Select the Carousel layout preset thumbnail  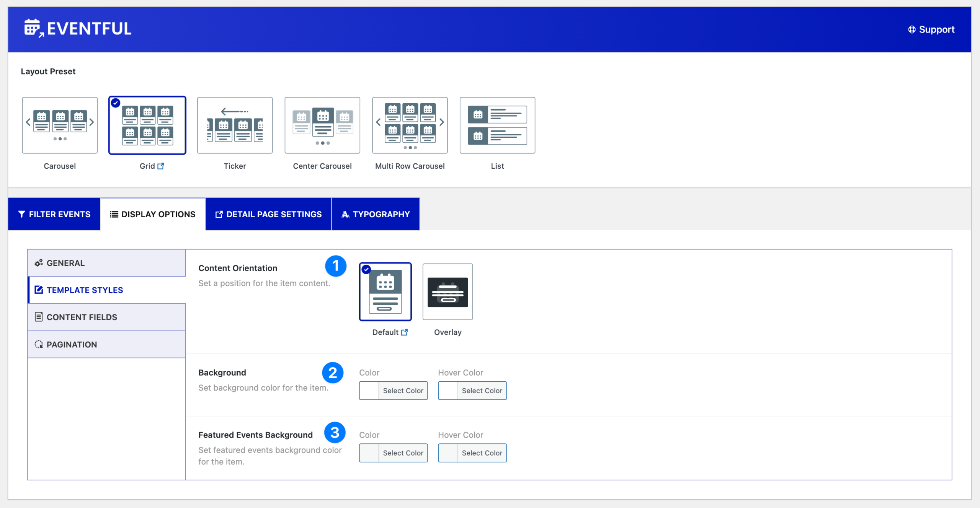click(x=60, y=125)
